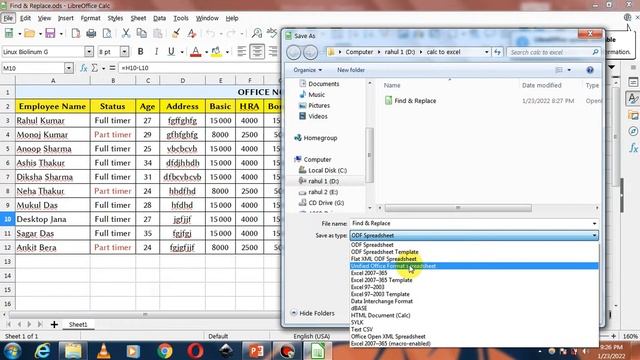Select Excel 2007-365 file type
640x360 pixels.
(369, 273)
